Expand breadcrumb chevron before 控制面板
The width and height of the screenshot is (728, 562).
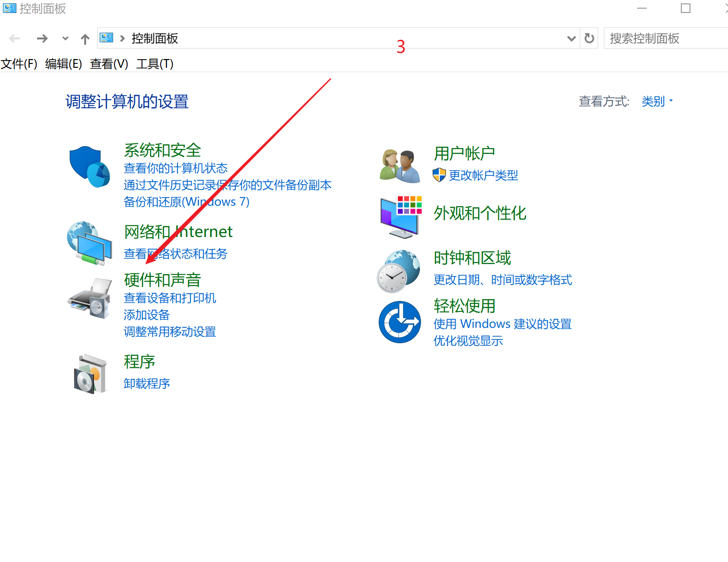click(x=122, y=38)
